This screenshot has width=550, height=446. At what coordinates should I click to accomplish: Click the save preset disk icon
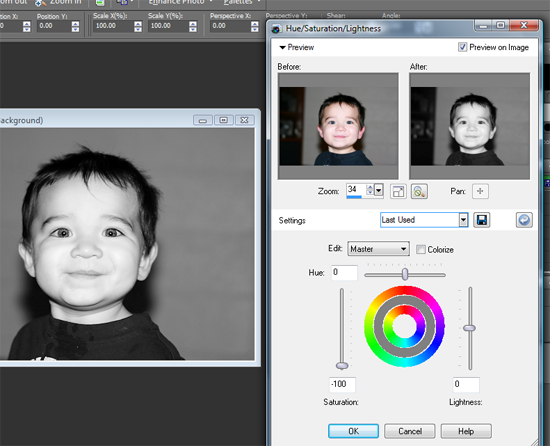[x=482, y=220]
